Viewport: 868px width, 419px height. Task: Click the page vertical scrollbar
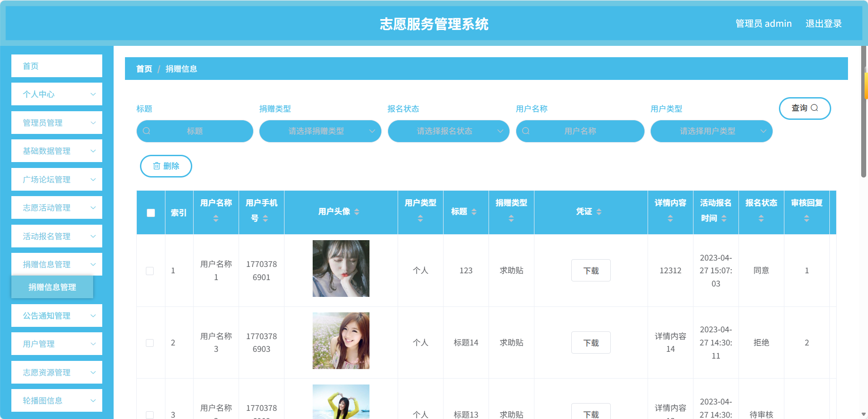tap(864, 112)
